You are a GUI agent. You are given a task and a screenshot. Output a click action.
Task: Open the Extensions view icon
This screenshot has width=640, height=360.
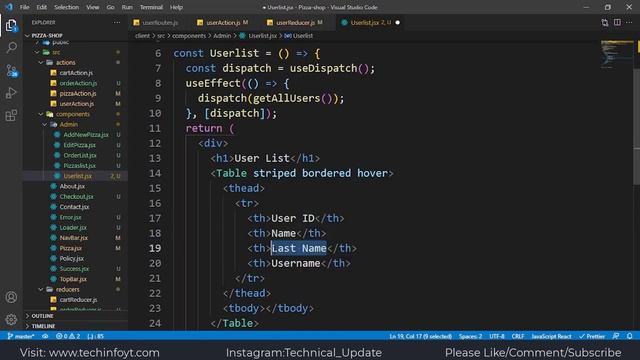click(x=11, y=116)
